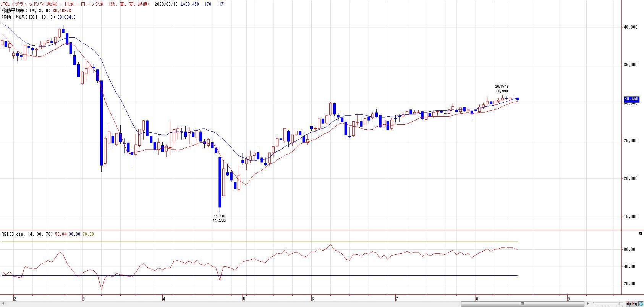This screenshot has width=644, height=307.
Task: Click the month 5 time axis marker
Action: [243, 299]
